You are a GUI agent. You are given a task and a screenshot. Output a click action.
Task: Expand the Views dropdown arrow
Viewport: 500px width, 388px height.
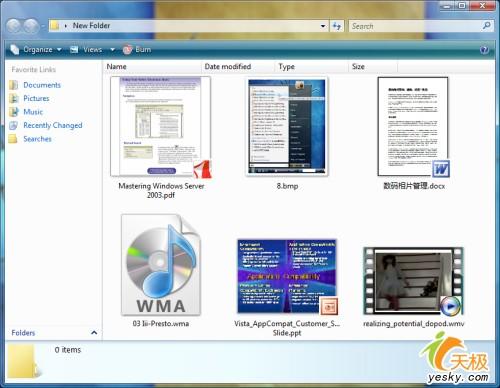[x=112, y=50]
